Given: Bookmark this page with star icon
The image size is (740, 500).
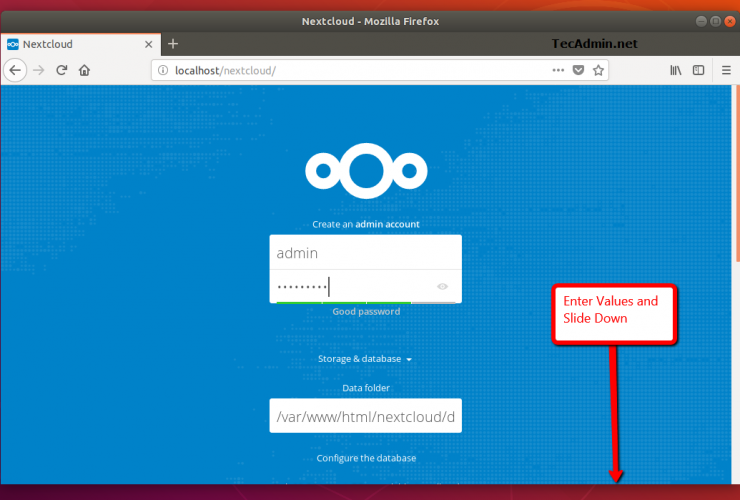Looking at the screenshot, I should coord(598,70).
